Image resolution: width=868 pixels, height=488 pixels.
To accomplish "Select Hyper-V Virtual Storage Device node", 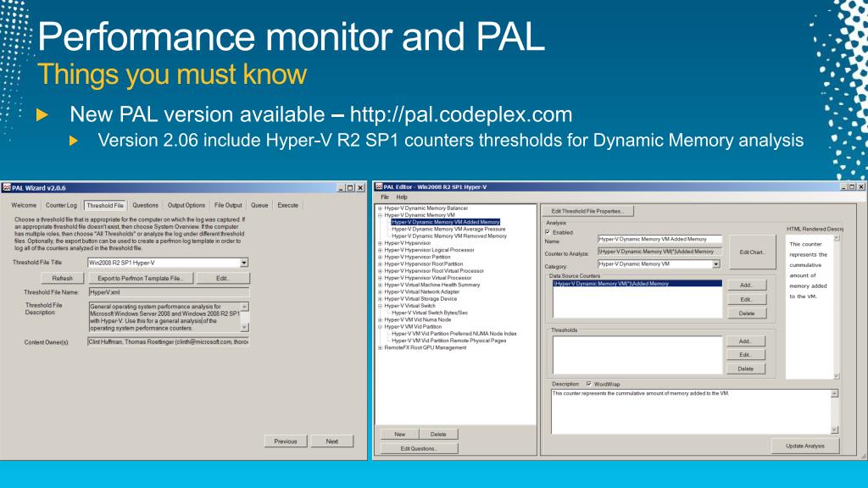I will (x=420, y=299).
